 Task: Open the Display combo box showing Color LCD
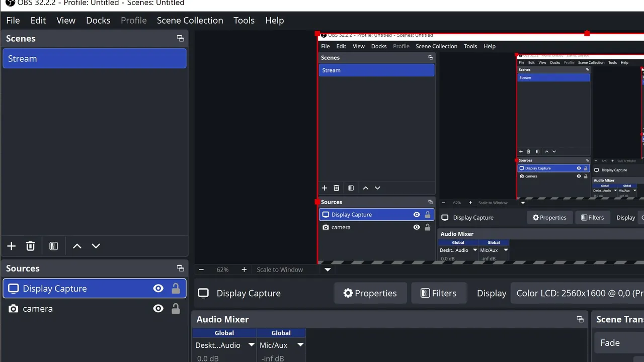pyautogui.click(x=578, y=293)
